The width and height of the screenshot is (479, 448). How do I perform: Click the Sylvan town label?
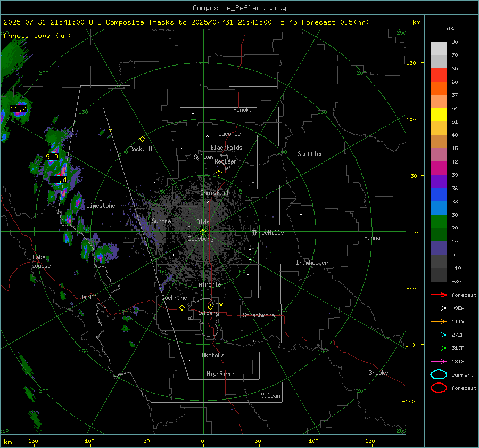[x=203, y=157]
